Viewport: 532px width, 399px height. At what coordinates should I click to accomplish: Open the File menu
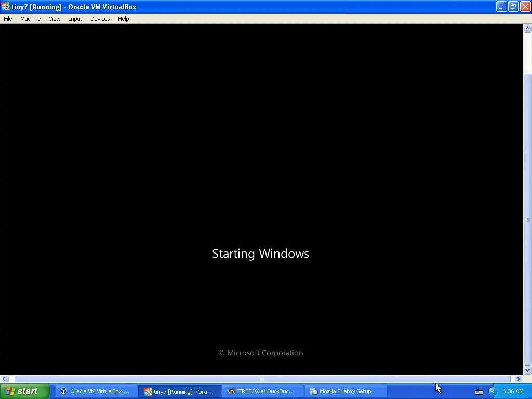8,19
